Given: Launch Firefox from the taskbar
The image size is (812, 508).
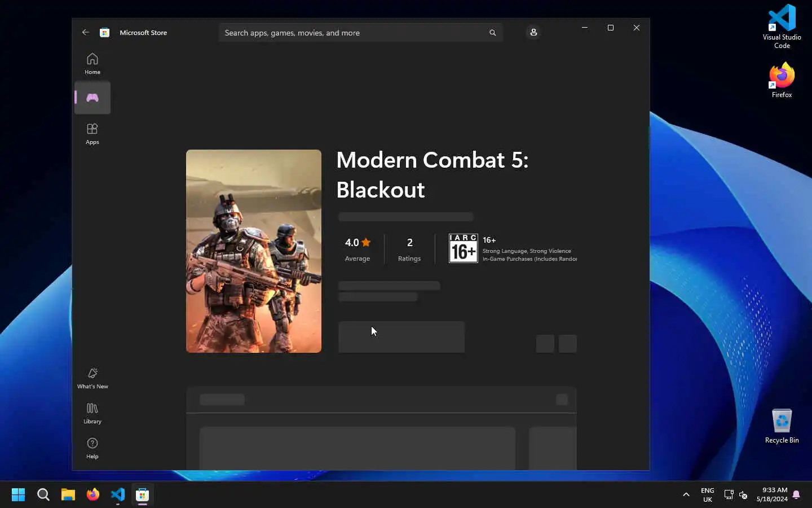Looking at the screenshot, I should [x=92, y=494].
